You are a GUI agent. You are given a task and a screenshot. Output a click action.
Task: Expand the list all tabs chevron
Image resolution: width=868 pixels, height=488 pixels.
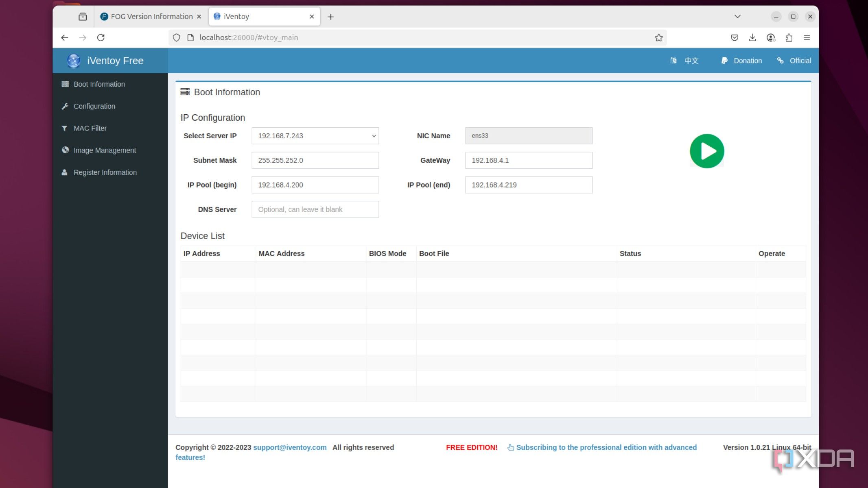coord(737,17)
